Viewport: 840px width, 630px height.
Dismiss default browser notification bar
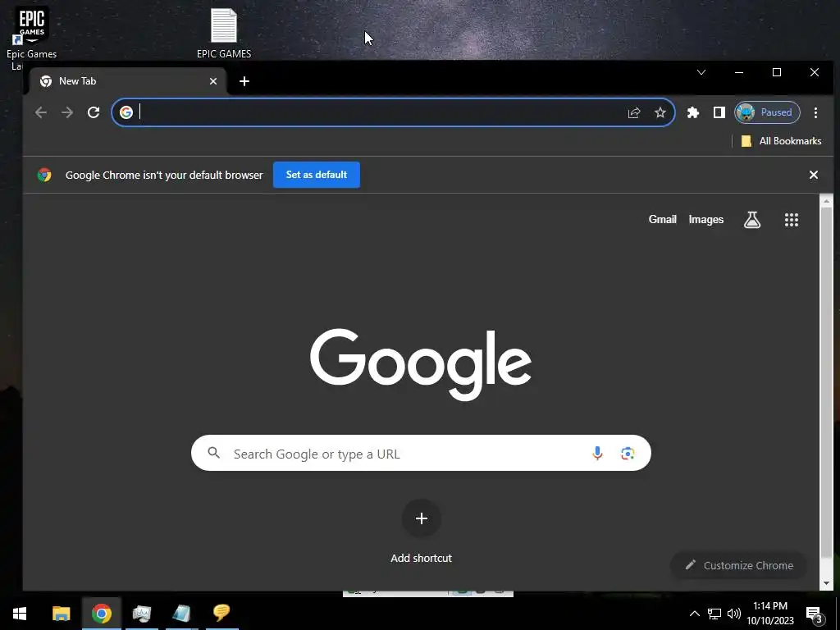(813, 175)
